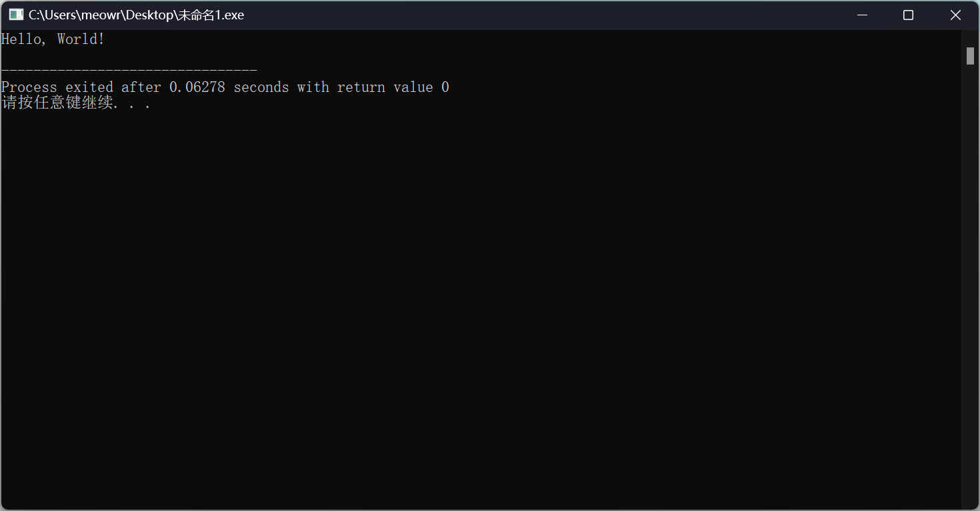Image resolution: width=980 pixels, height=511 pixels.
Task: Click the return code 0 at line end
Action: pos(445,87)
